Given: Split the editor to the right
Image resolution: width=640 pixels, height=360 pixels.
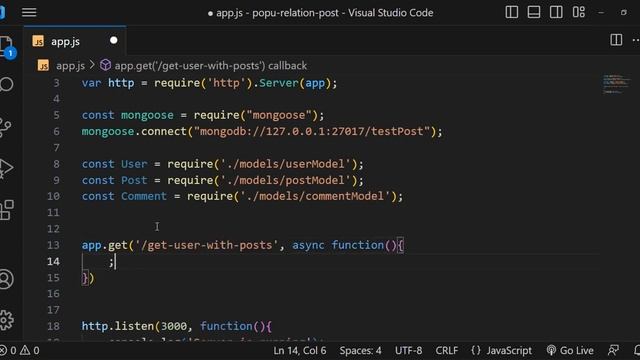Looking at the screenshot, I should (616, 40).
